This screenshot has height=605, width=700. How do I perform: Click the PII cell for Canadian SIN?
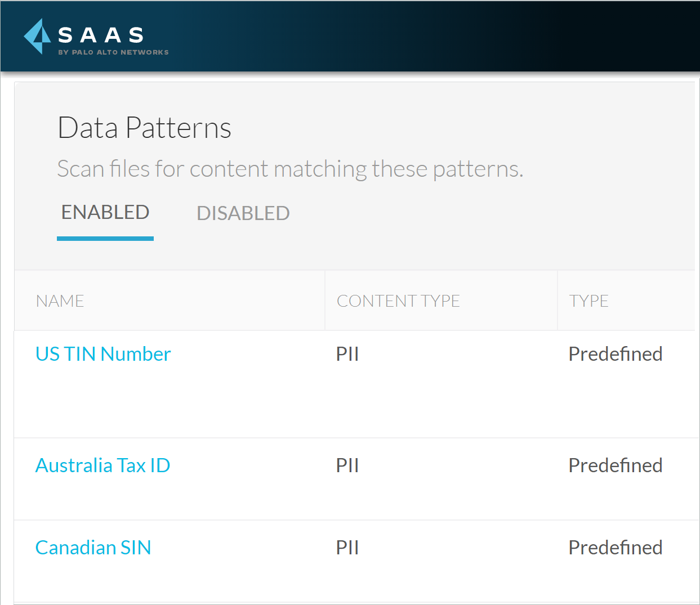(347, 548)
